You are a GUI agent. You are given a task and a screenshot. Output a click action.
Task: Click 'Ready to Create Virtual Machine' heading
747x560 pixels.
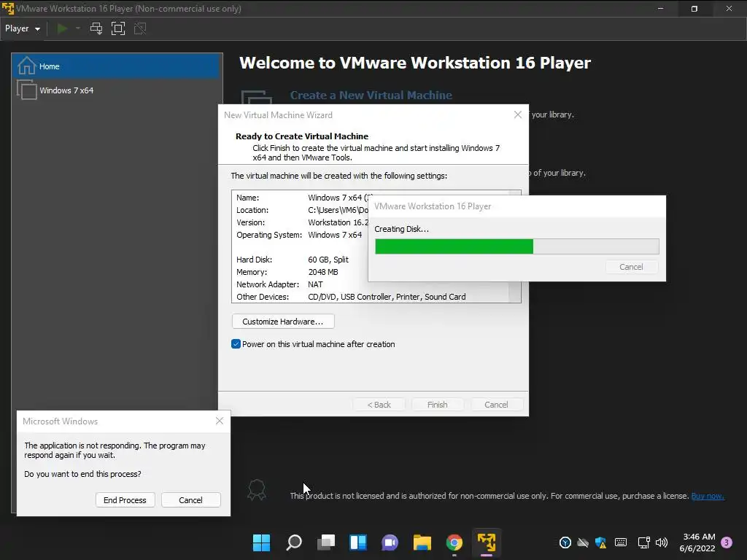tap(302, 136)
